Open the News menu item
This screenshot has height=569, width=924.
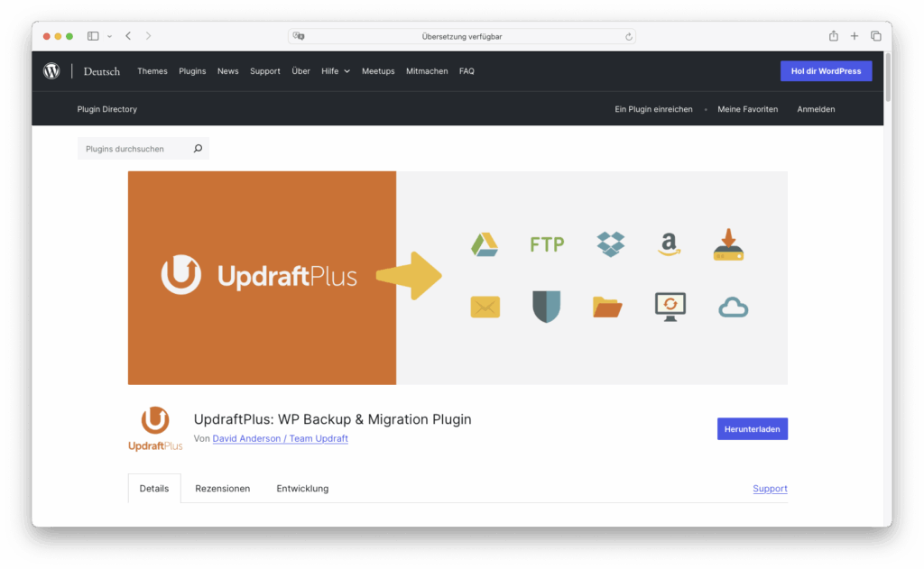click(227, 70)
